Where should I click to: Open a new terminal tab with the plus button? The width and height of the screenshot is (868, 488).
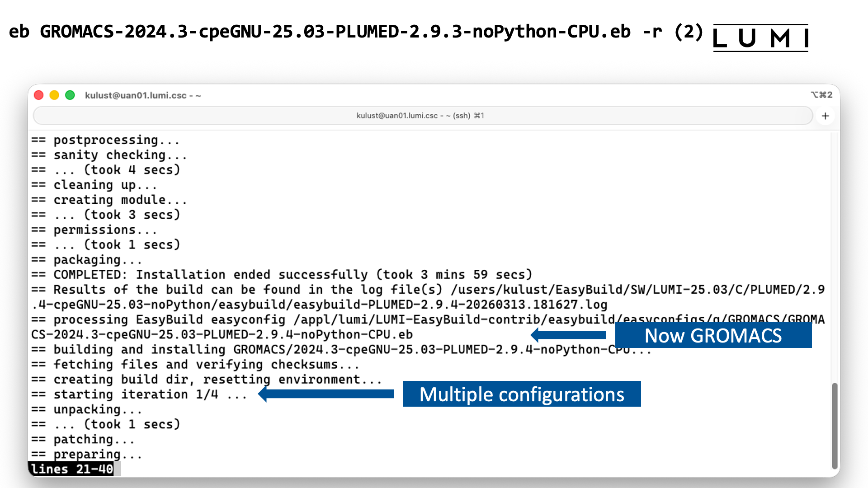(x=825, y=116)
